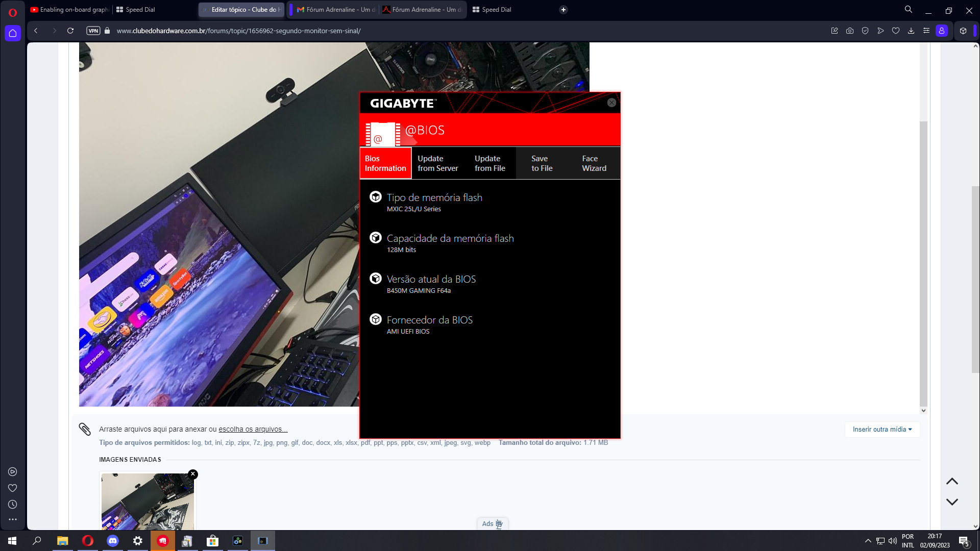Click the Fornecedor da BIOS icon
980x551 pixels.
click(376, 319)
